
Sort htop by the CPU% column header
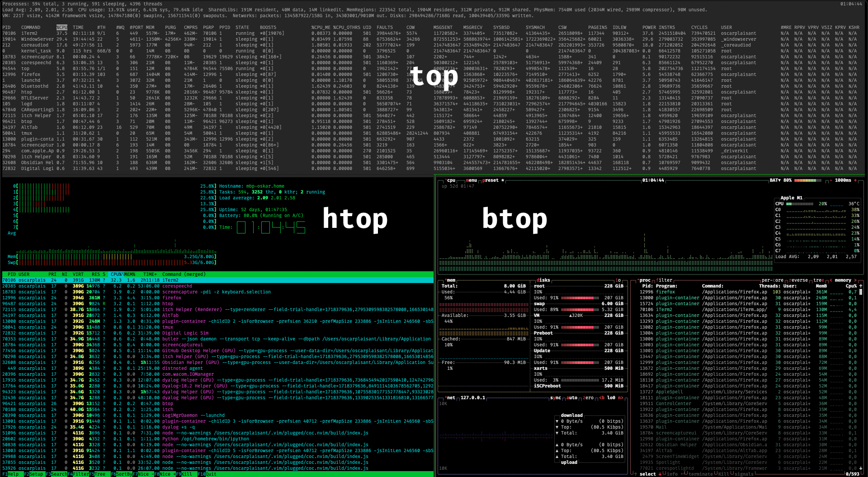click(116, 274)
